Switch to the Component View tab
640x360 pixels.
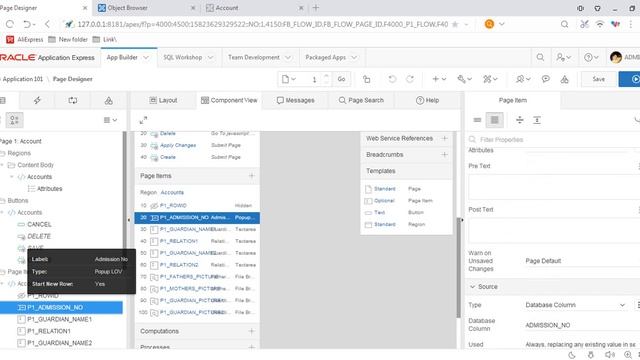[x=229, y=100]
